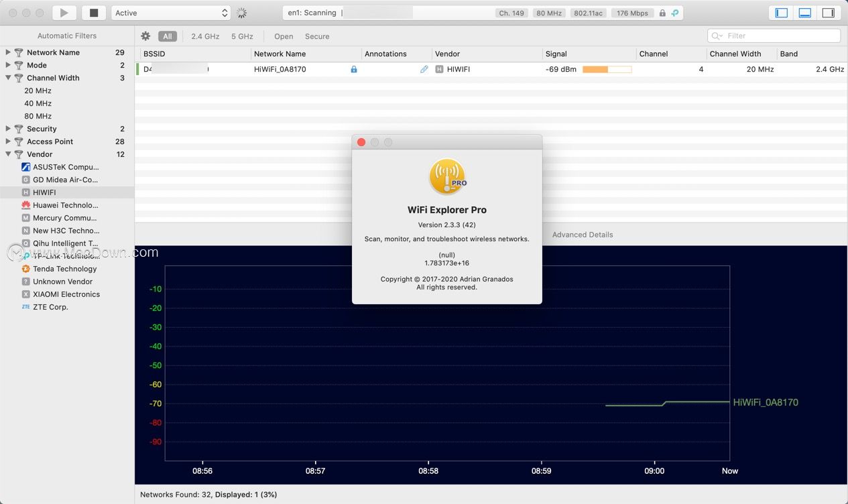Select Mercury Communication vendor filter
The image size is (848, 504).
click(66, 218)
